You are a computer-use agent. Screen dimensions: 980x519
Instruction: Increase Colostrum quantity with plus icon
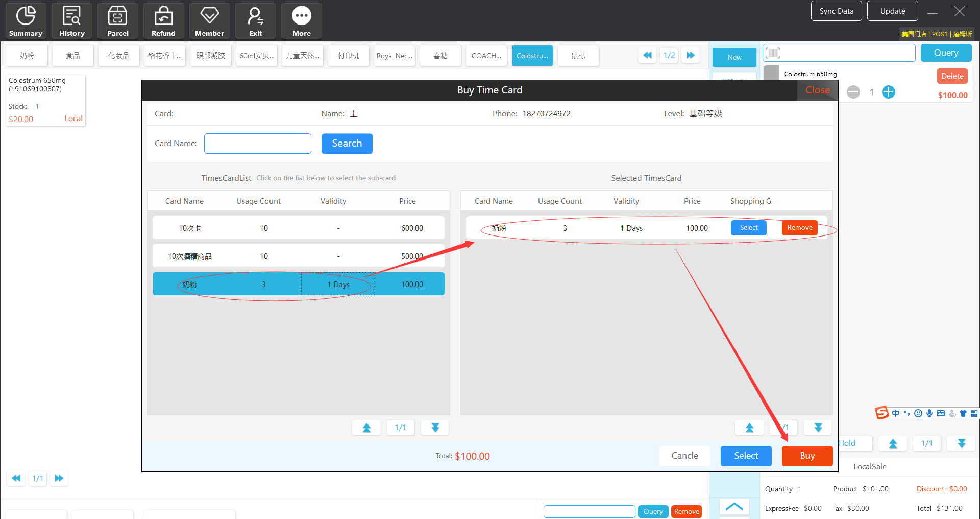[x=888, y=92]
